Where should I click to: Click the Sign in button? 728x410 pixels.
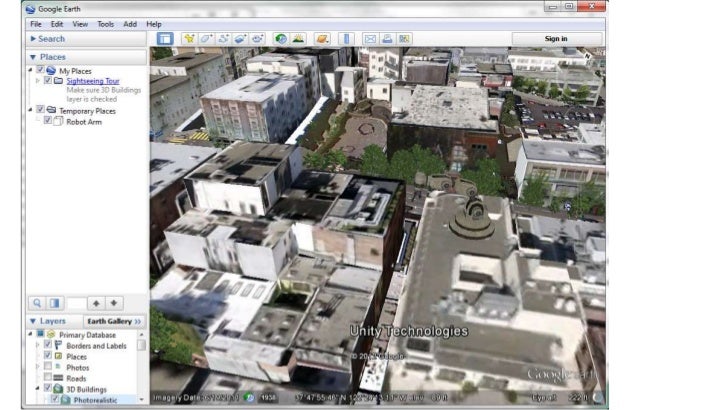(556, 39)
